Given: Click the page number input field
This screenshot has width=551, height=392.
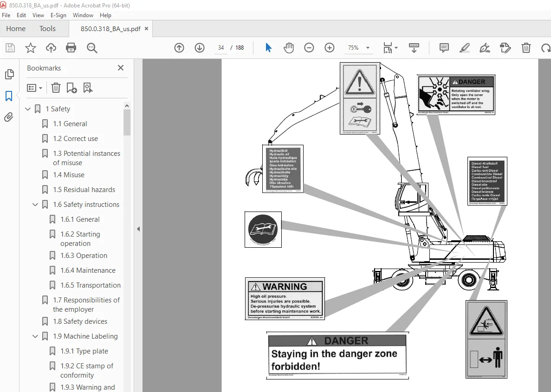Looking at the screenshot, I should pos(221,48).
